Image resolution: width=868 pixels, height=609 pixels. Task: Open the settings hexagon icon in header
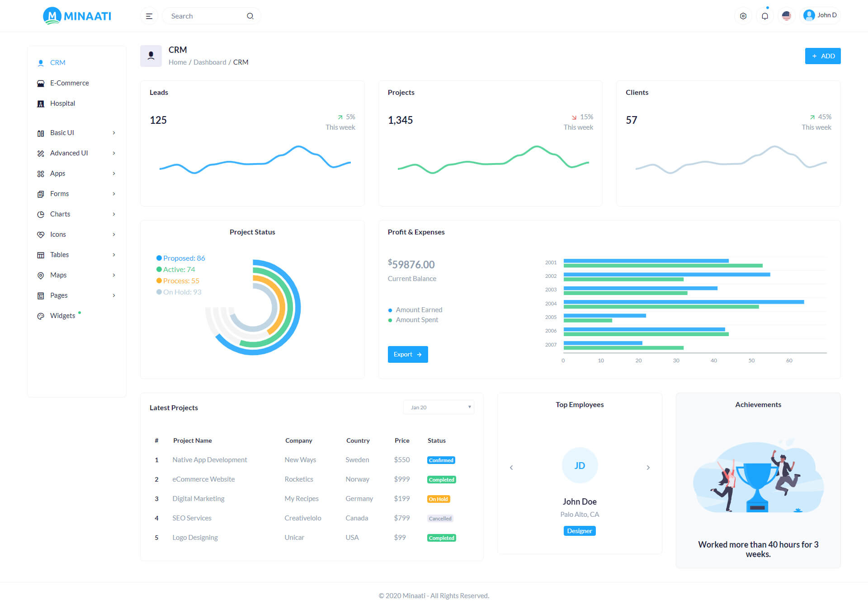(743, 16)
